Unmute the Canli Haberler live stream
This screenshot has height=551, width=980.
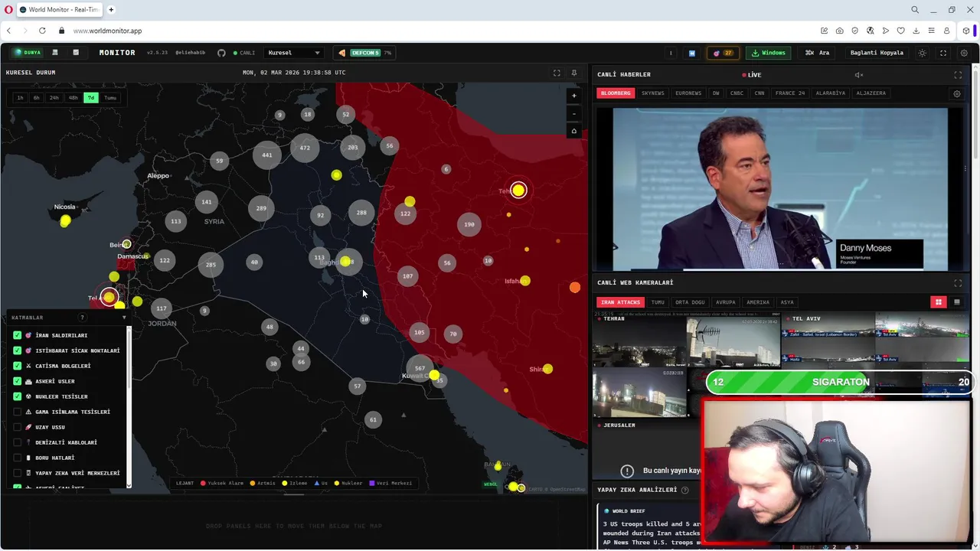coord(859,75)
